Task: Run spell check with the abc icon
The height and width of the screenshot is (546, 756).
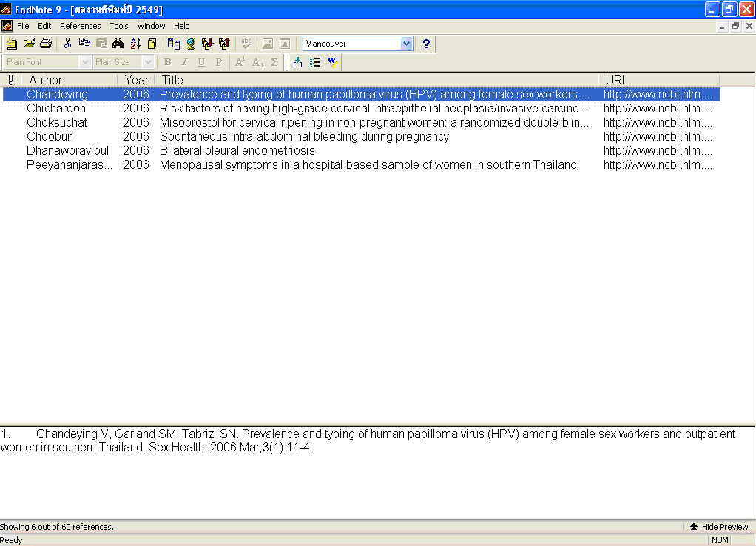Action: pyautogui.click(x=246, y=44)
